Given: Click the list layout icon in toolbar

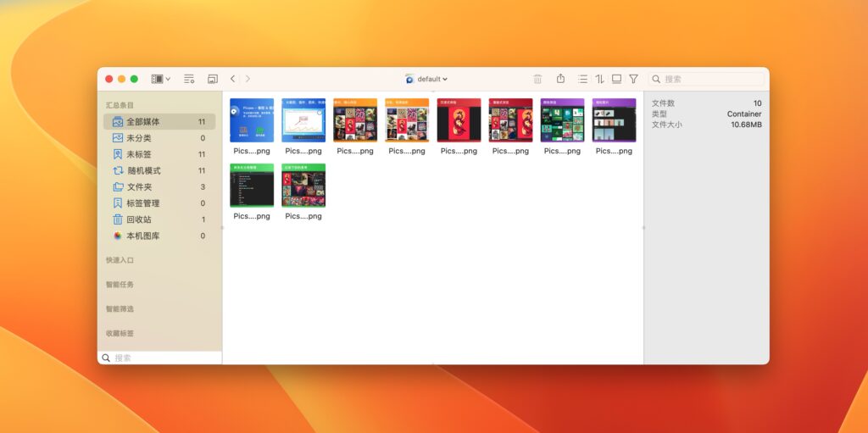Looking at the screenshot, I should click(x=582, y=79).
